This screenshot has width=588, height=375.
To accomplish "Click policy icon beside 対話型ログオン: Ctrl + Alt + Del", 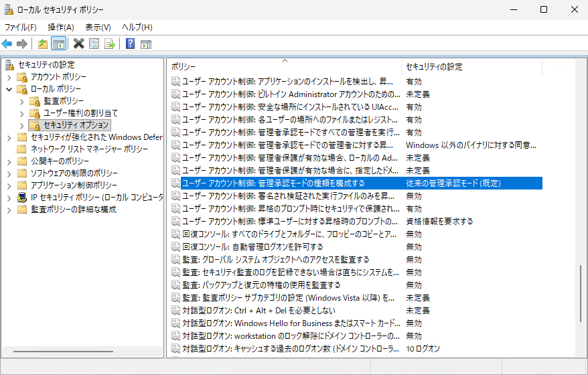I will [175, 311].
